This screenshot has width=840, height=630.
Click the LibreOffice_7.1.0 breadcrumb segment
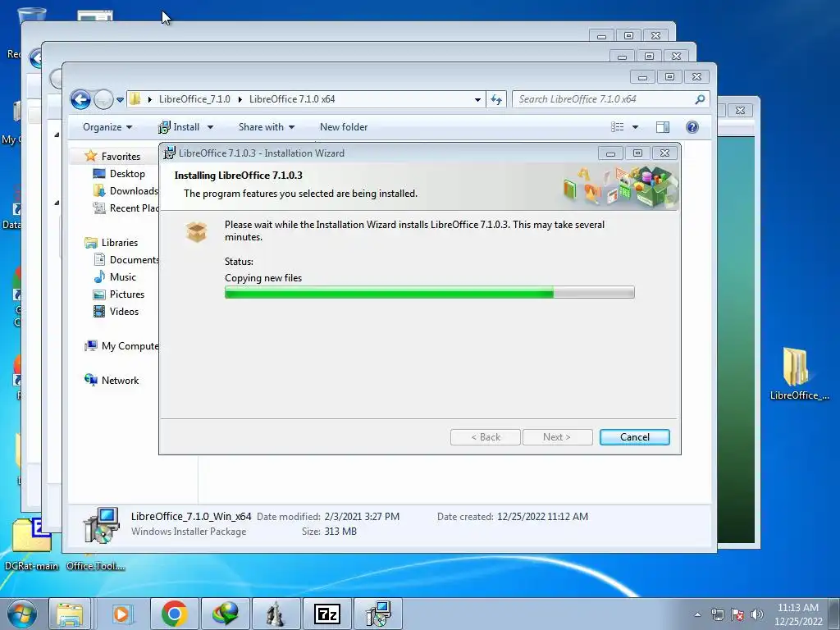tap(194, 99)
